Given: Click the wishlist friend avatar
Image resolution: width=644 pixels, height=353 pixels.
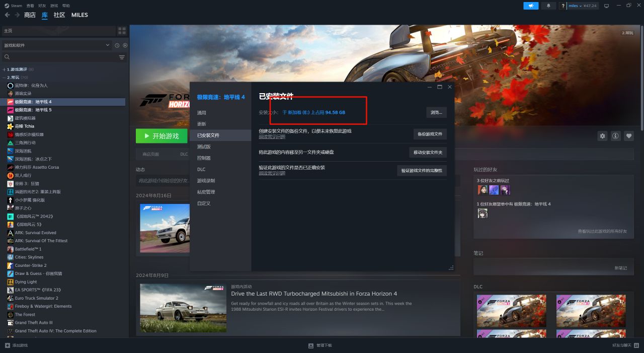Looking at the screenshot, I should 482,214.
